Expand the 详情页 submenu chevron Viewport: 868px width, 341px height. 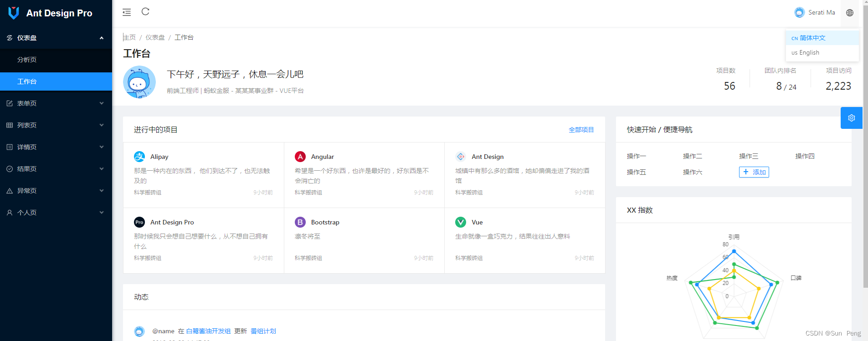click(x=102, y=147)
